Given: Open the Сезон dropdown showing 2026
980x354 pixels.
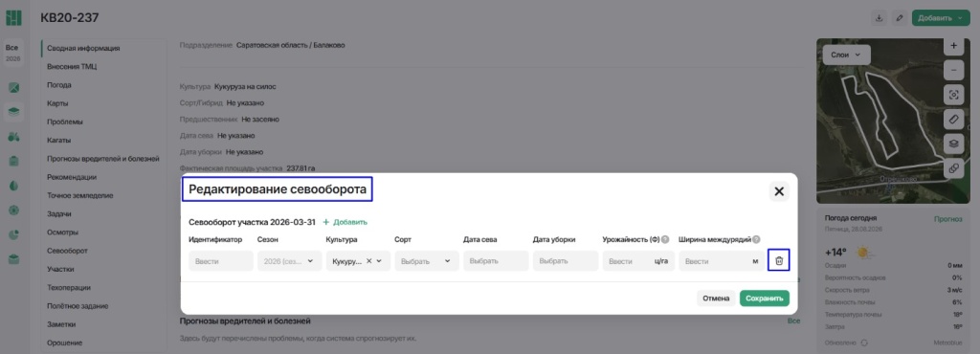Looking at the screenshot, I should coord(289,261).
